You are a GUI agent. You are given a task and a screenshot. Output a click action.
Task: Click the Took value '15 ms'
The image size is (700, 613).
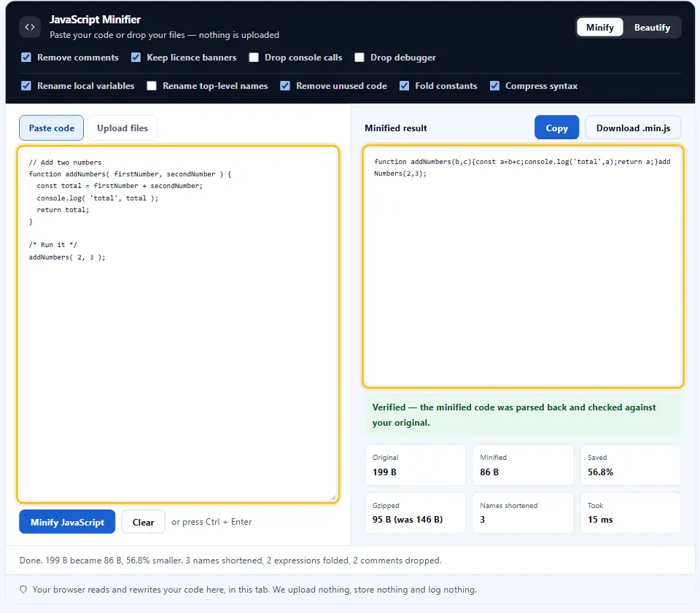600,519
